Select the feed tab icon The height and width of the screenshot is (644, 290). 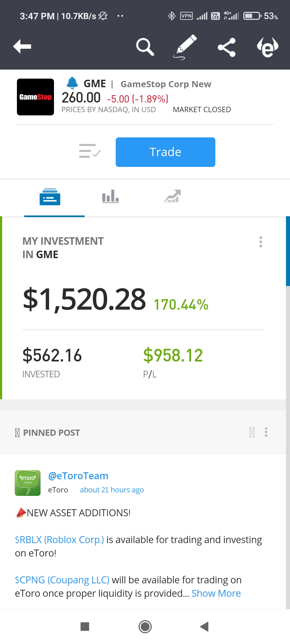[x=50, y=197]
